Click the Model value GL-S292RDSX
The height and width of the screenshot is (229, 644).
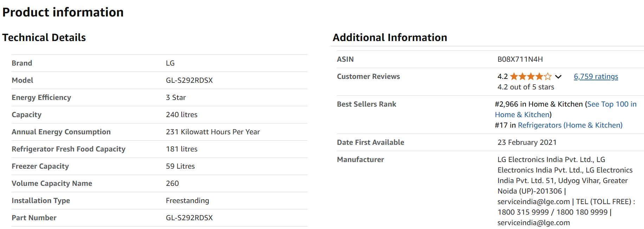(x=189, y=80)
